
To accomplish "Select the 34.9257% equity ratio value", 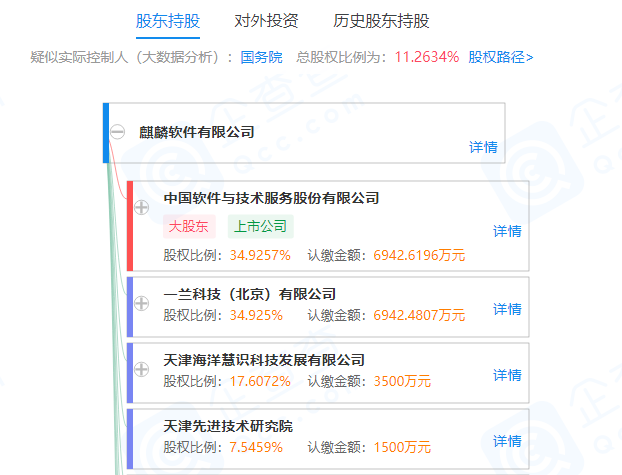I will (260, 255).
